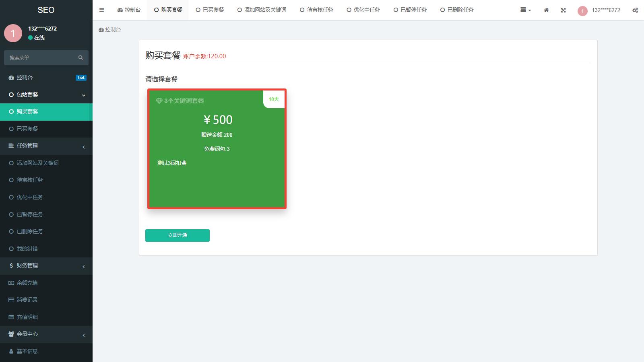Select the 3个关键词套餐 package card
644x362 pixels.
[217, 149]
